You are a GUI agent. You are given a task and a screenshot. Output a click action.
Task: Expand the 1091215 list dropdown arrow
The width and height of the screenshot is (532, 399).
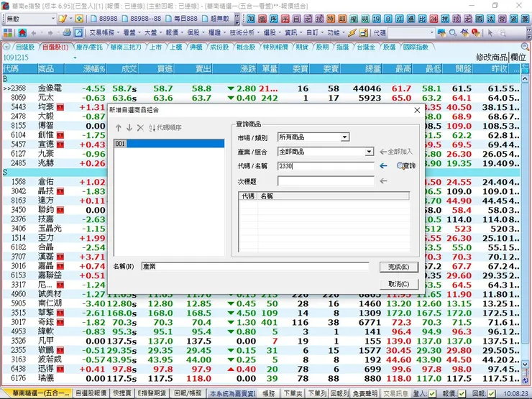tap(75, 58)
